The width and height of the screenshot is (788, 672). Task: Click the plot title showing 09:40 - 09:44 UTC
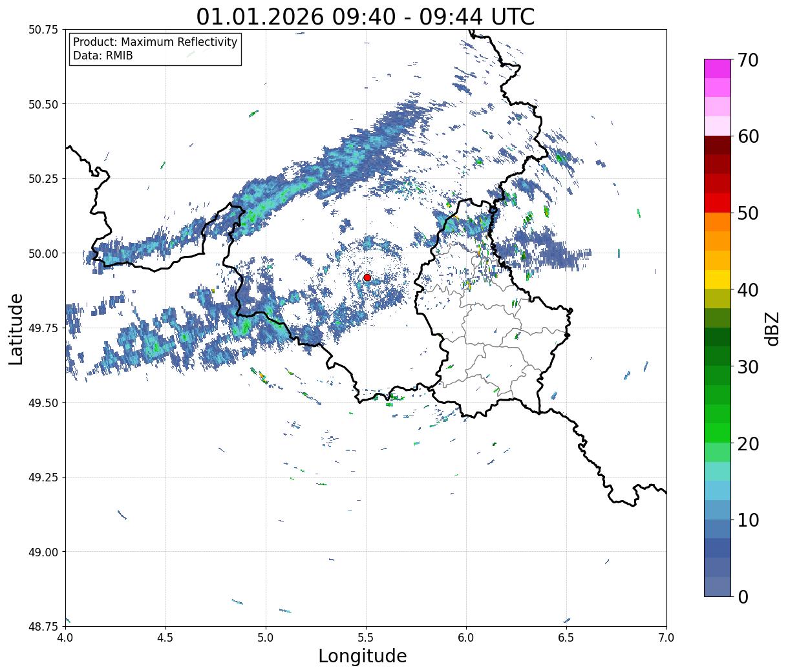pyautogui.click(x=365, y=16)
